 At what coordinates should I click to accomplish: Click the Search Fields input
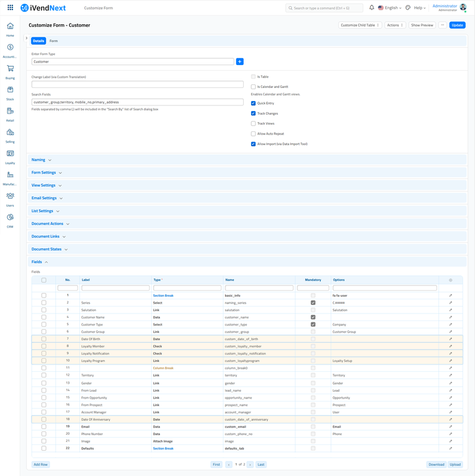point(137,102)
